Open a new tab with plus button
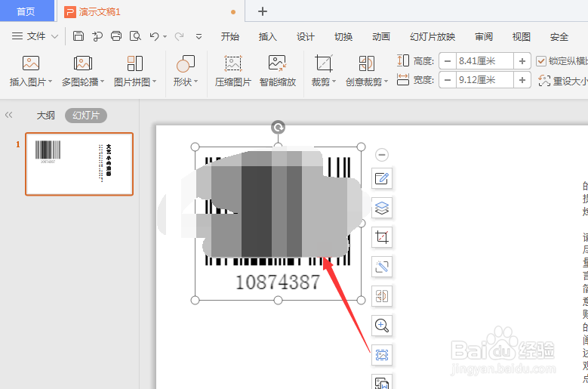 (263, 11)
